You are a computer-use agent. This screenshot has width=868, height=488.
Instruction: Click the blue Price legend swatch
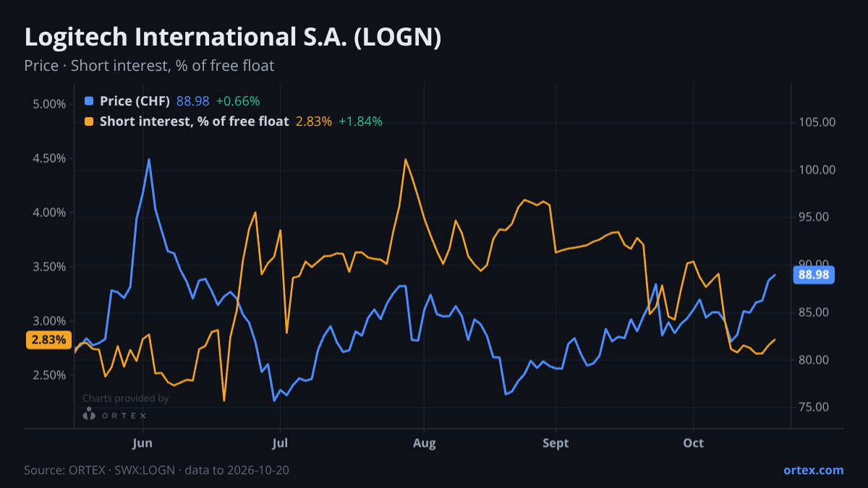89,101
